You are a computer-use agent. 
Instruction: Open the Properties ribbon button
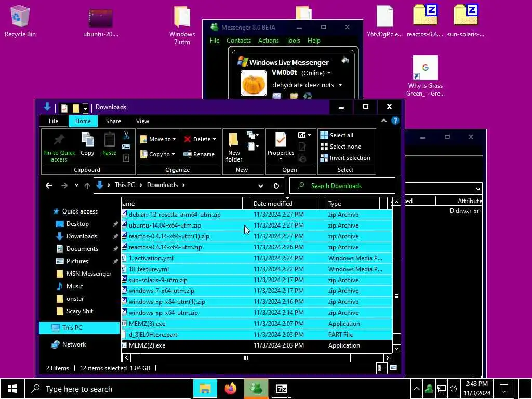coord(281,147)
